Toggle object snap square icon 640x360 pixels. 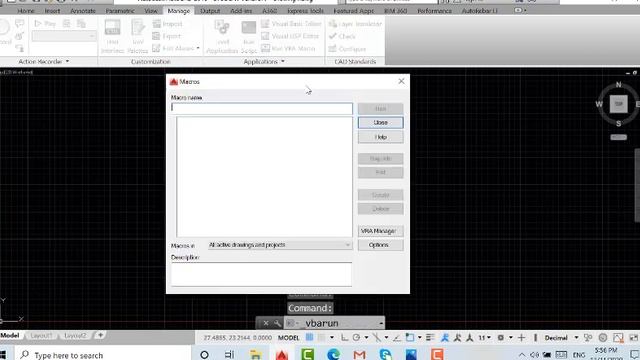point(409,338)
